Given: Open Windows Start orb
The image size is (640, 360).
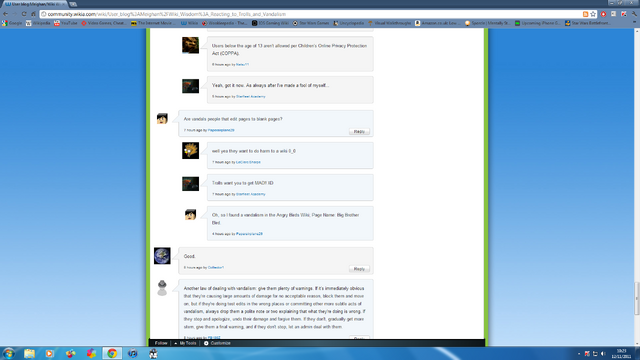Looking at the screenshot, I should 9,353.
